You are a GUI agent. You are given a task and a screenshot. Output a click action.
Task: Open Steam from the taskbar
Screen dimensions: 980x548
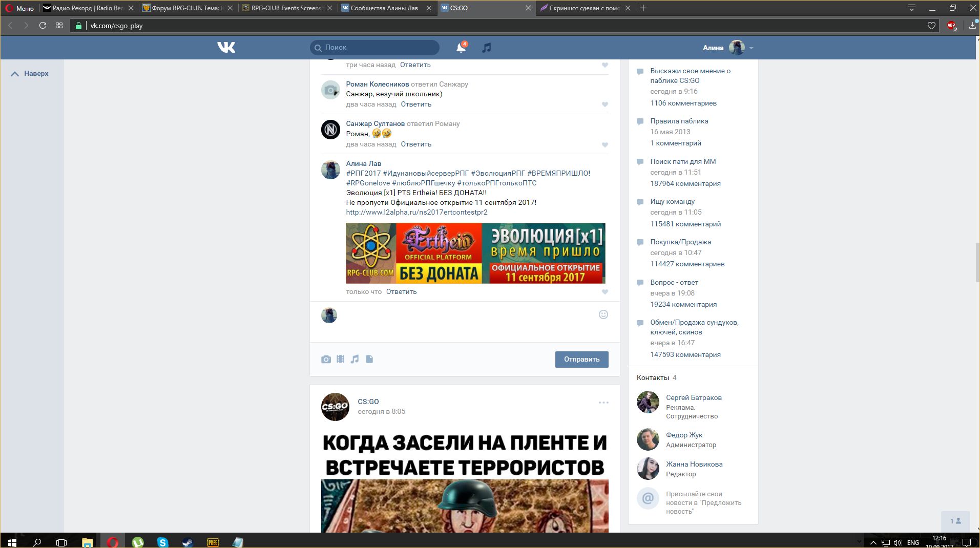pyautogui.click(x=187, y=542)
